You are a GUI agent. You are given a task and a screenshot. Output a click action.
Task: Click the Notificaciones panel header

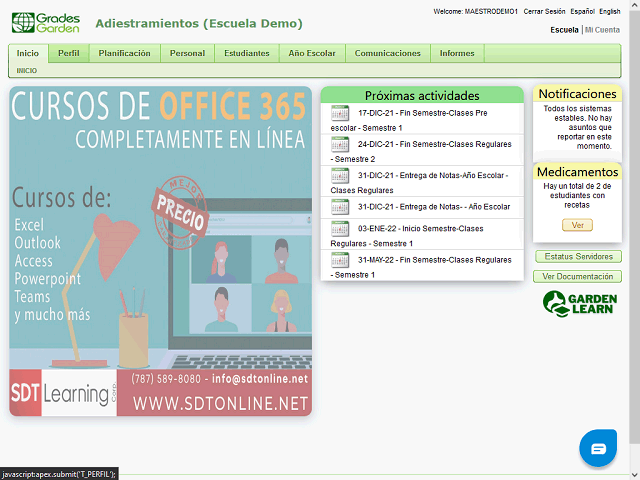point(578,93)
